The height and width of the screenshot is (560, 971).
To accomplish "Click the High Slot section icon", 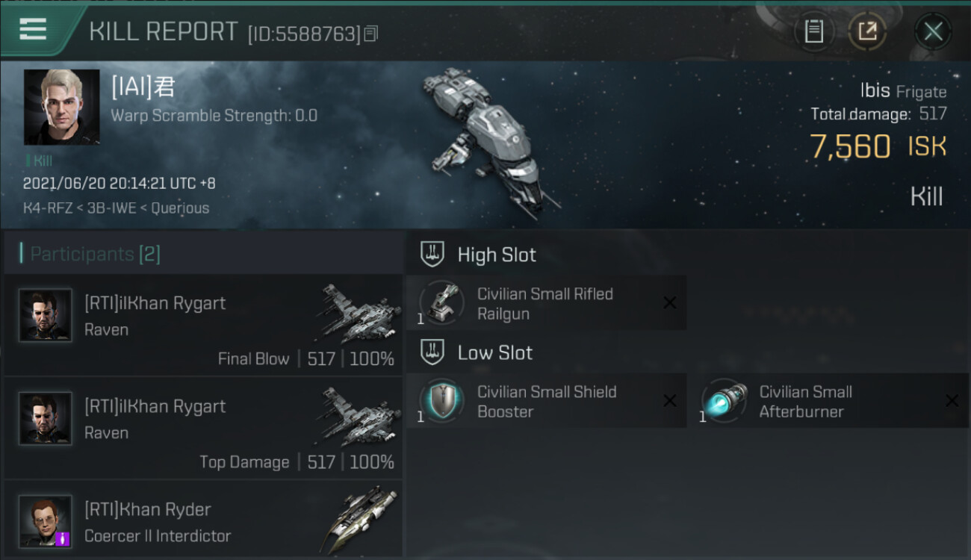I will click(432, 254).
